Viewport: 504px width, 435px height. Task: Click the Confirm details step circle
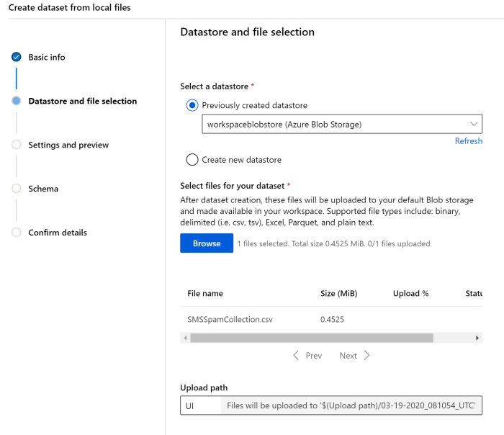point(17,233)
